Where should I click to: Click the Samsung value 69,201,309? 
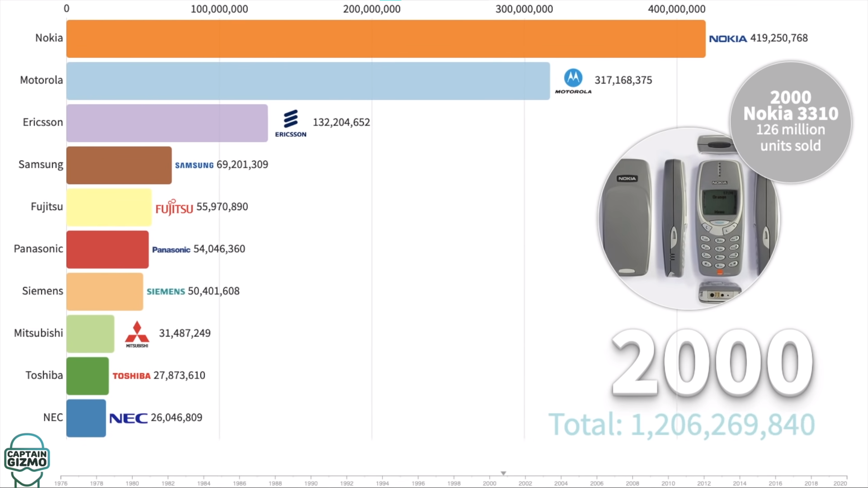coord(242,164)
